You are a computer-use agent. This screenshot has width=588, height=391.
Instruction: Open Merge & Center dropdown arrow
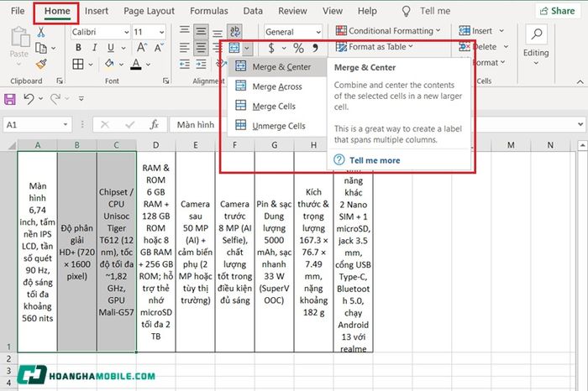click(x=246, y=48)
